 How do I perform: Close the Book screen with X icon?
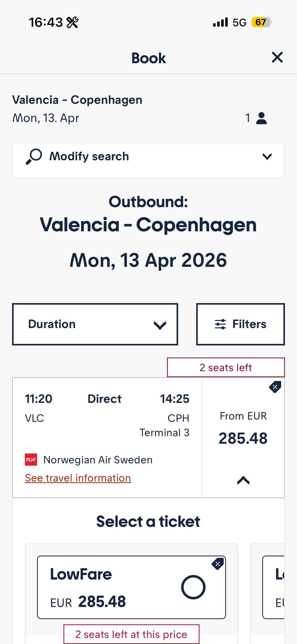[x=277, y=58]
